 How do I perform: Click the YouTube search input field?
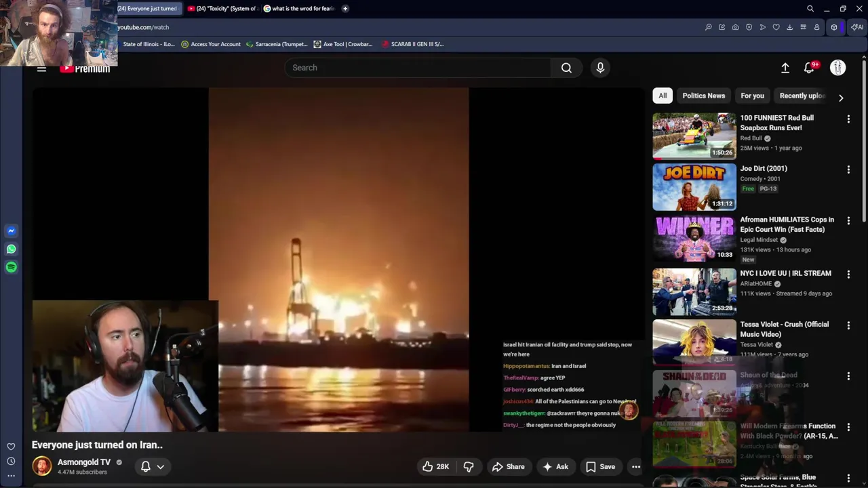pyautogui.click(x=418, y=68)
